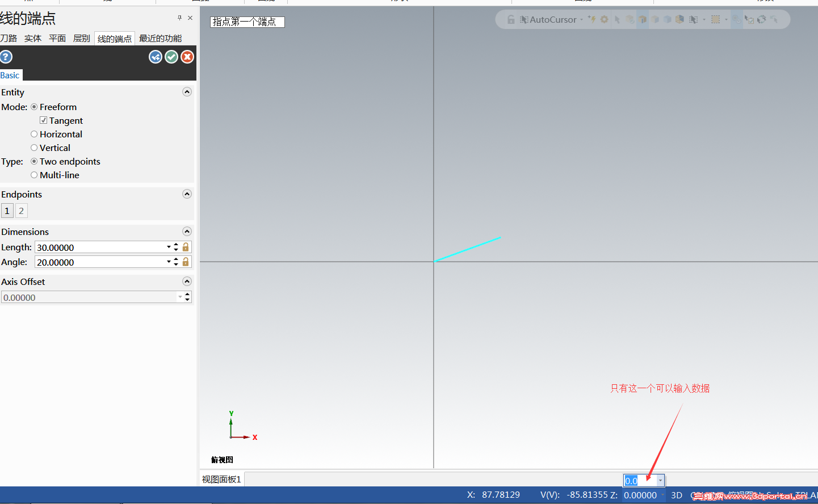Confirm with the green OK checkmark
The image size is (818, 504).
(171, 57)
